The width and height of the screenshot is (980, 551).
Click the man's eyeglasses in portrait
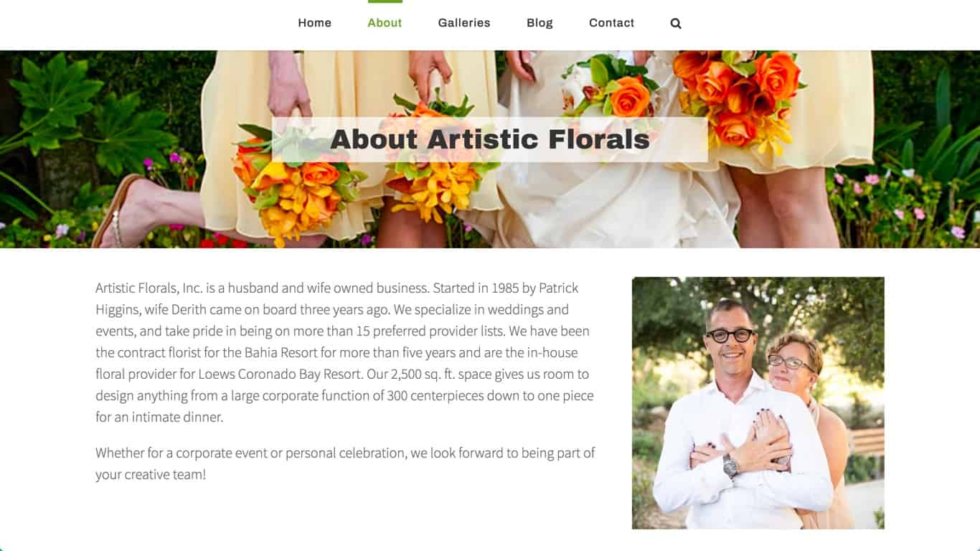click(x=730, y=335)
